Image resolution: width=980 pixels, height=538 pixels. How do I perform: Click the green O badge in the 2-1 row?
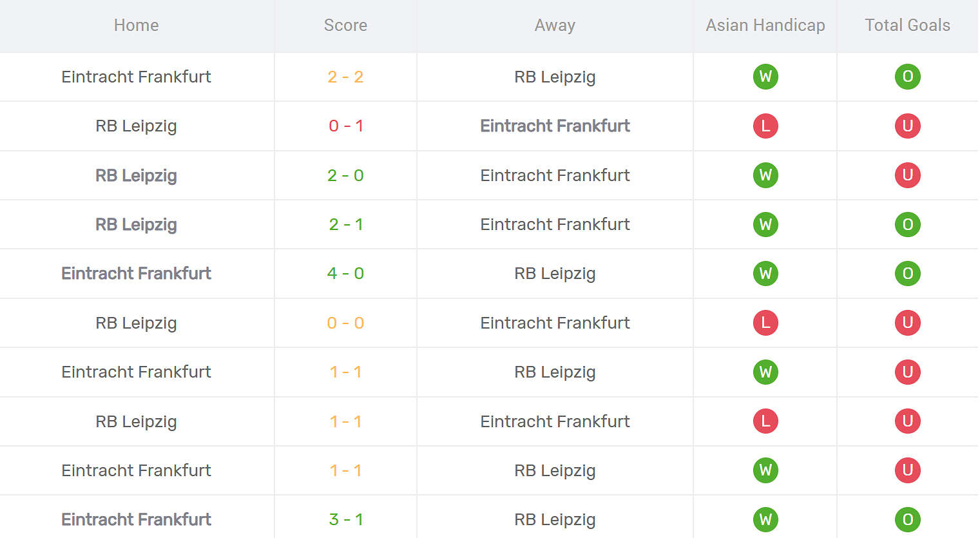point(907,224)
